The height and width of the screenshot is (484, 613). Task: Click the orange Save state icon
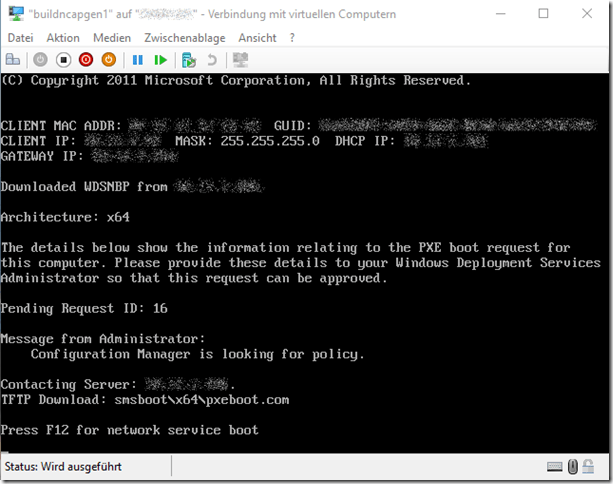tap(108, 60)
